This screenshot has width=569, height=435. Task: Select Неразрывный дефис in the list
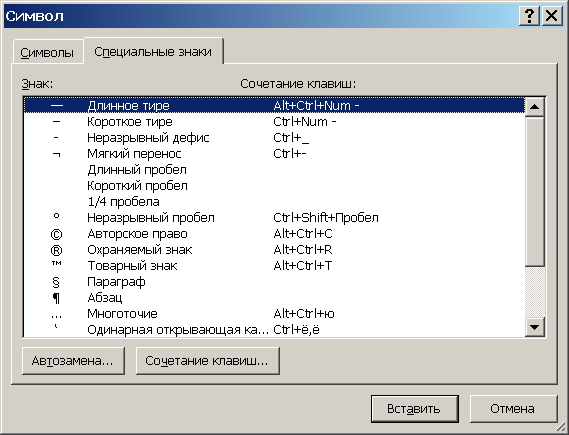click(274, 138)
